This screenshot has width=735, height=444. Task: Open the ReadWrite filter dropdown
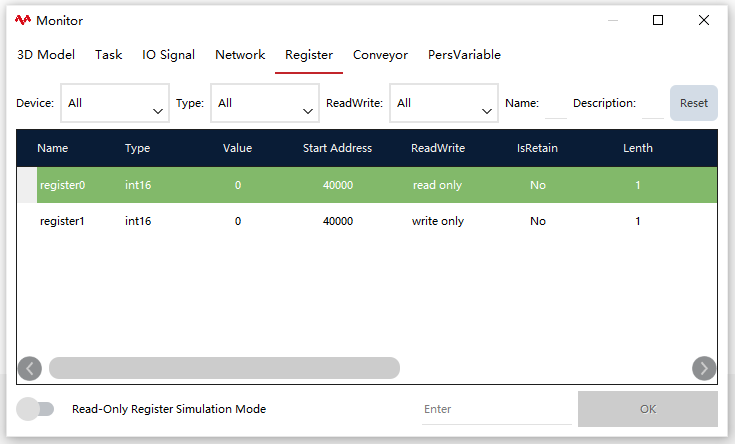(x=444, y=103)
